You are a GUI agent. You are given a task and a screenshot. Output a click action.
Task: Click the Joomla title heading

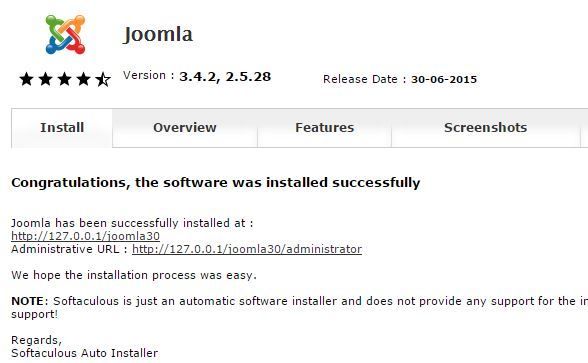click(x=158, y=34)
